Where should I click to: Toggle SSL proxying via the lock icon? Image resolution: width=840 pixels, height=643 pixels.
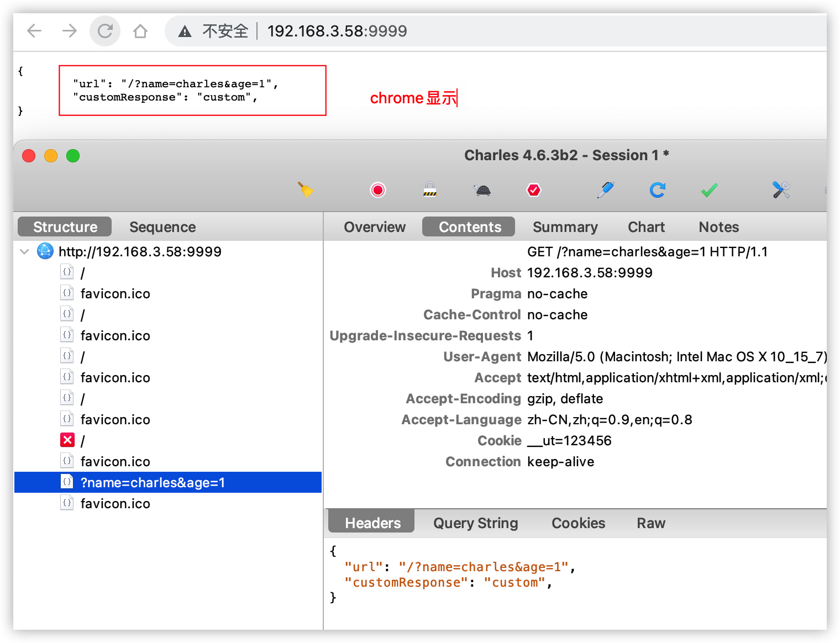[430, 190]
